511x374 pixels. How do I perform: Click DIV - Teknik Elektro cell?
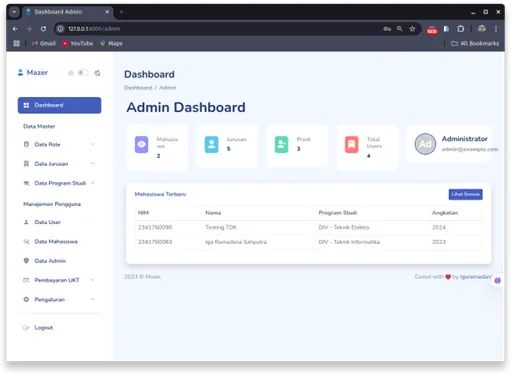coord(344,227)
